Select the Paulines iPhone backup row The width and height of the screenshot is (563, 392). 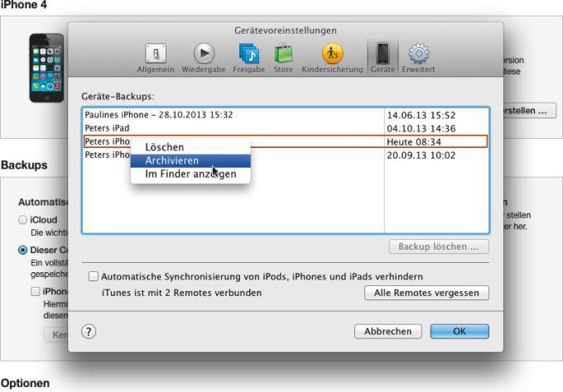[x=286, y=115]
